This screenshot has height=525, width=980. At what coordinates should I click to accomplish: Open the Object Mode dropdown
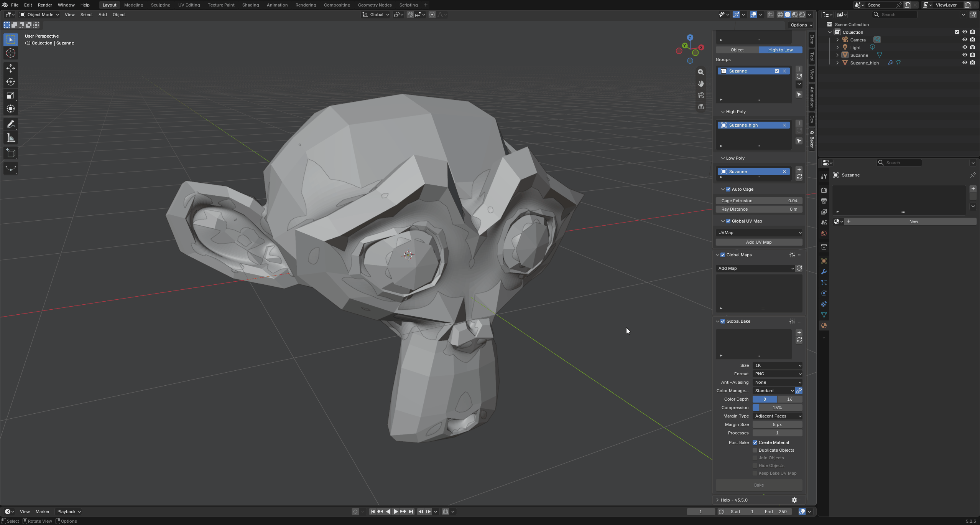click(39, 15)
